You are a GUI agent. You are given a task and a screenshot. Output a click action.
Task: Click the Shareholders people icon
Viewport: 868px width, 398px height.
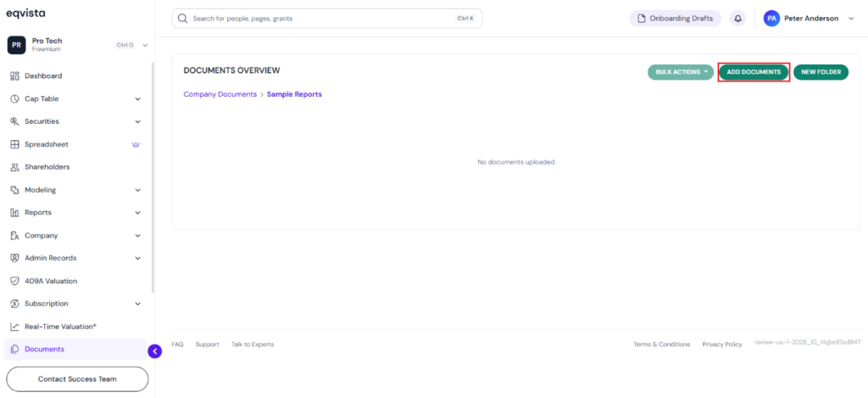(x=15, y=167)
